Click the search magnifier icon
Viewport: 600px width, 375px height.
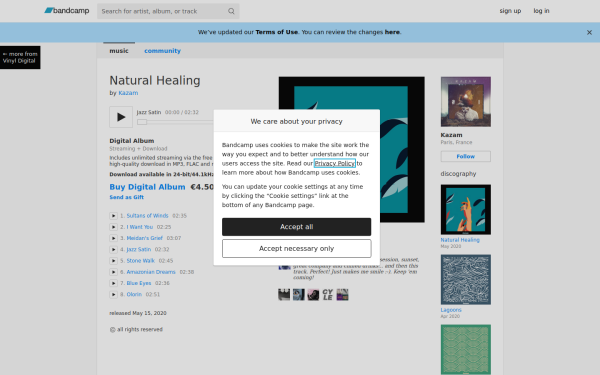(231, 11)
